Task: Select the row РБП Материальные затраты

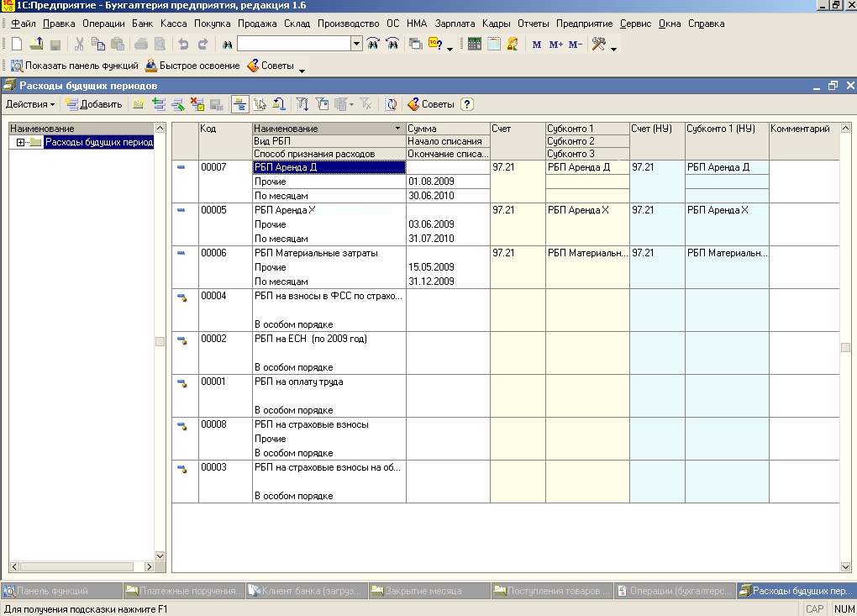Action: 316,253
